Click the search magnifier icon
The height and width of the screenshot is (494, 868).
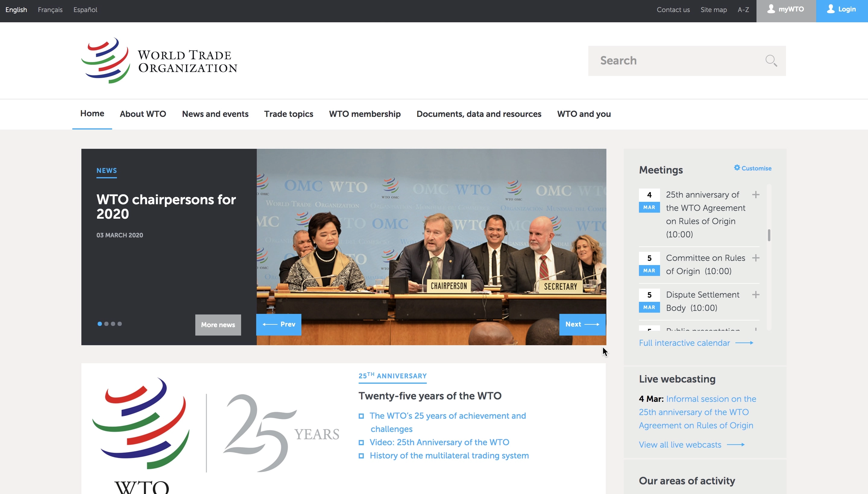771,61
